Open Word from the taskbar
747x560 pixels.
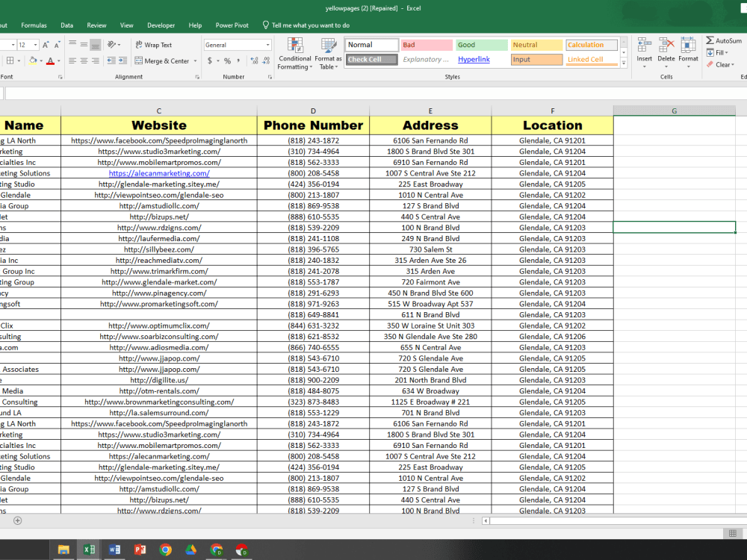pyautogui.click(x=114, y=550)
